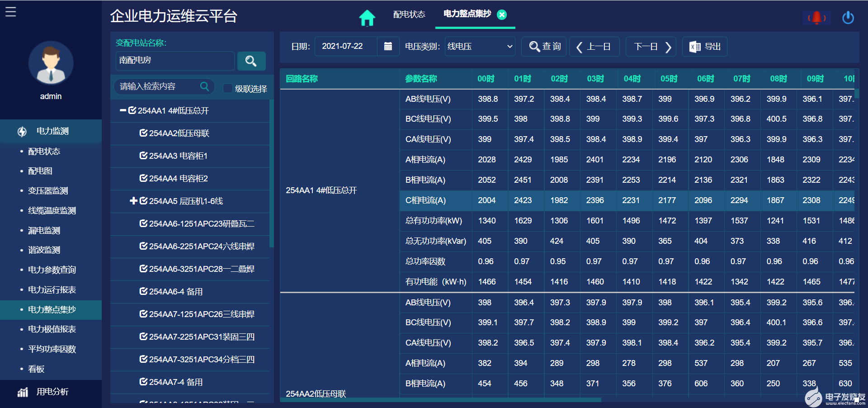
Task: Switch to the 配电状态 tab
Action: tap(409, 14)
